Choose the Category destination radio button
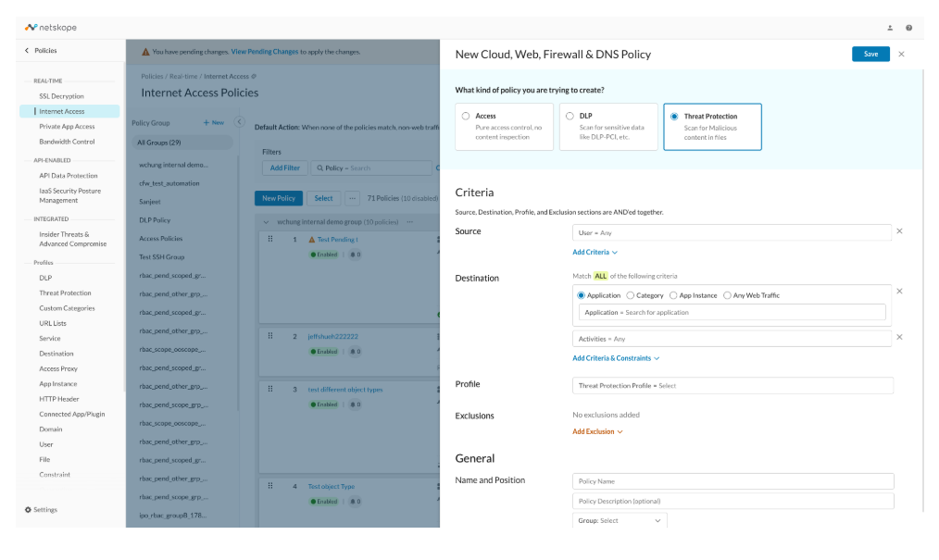Screen dimensions: 939x560 click(x=630, y=295)
